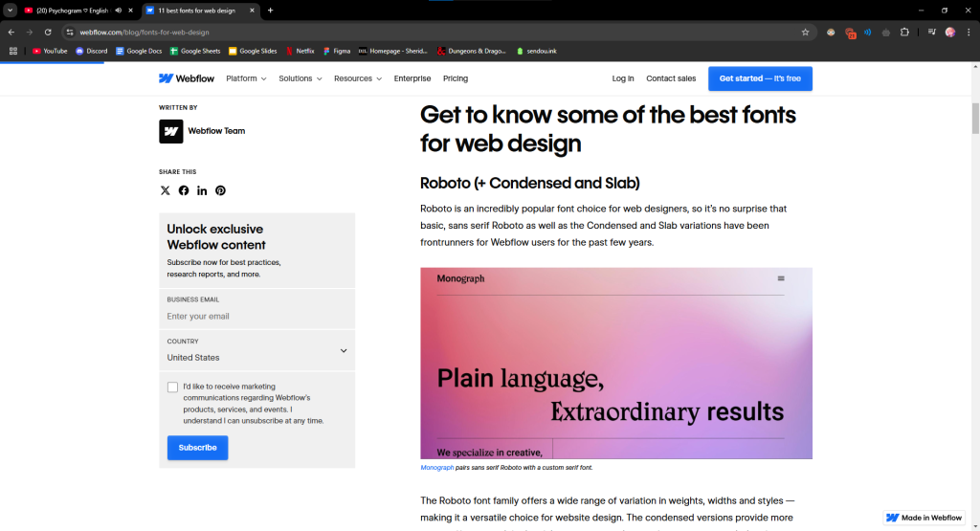Click hamburger menu in Monograph image
Image resolution: width=980 pixels, height=531 pixels.
pyautogui.click(x=781, y=278)
